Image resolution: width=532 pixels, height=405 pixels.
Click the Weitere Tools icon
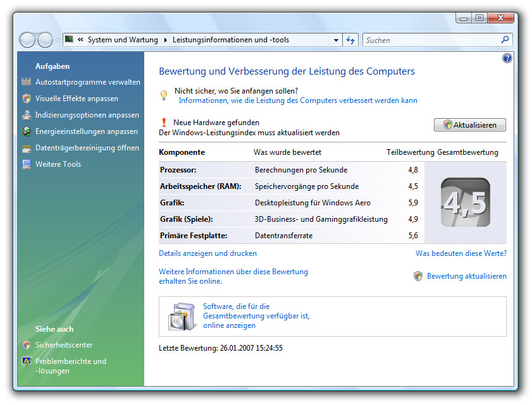(x=26, y=164)
